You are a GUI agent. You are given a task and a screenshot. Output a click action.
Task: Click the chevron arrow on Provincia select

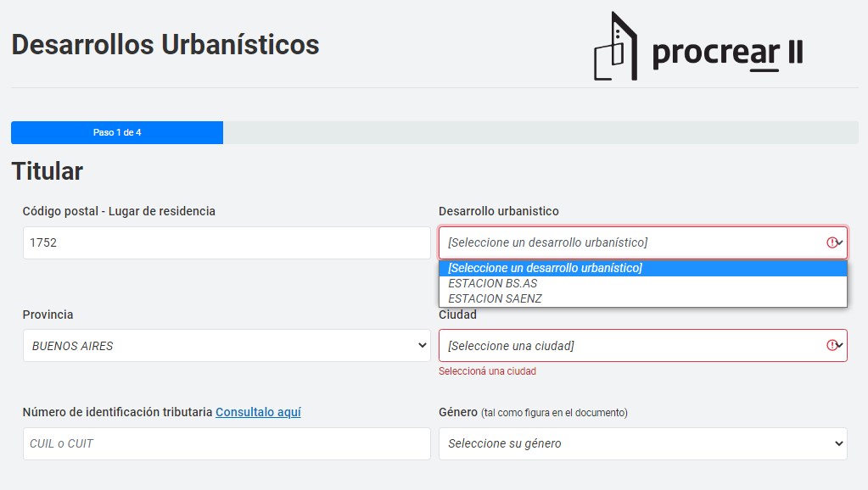click(x=423, y=345)
